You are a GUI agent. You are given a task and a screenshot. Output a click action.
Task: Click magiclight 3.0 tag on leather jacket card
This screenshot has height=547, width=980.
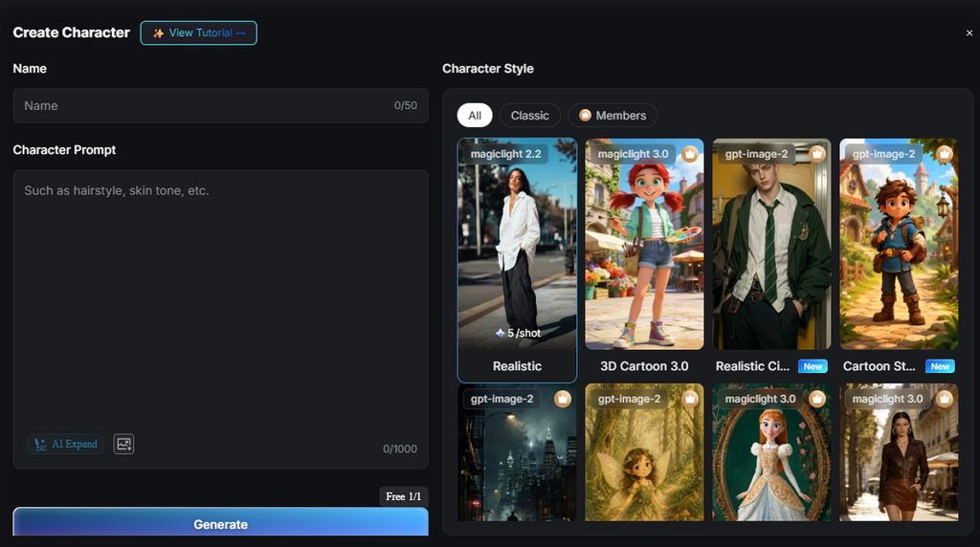coord(887,399)
